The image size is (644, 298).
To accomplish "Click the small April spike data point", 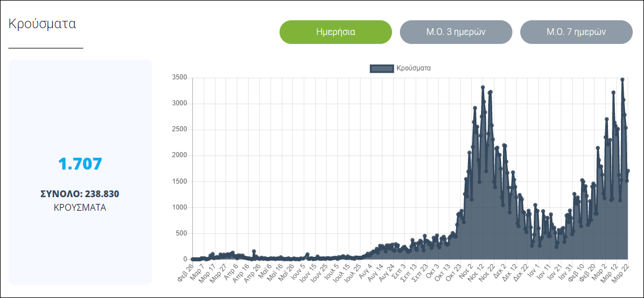I will point(254,251).
